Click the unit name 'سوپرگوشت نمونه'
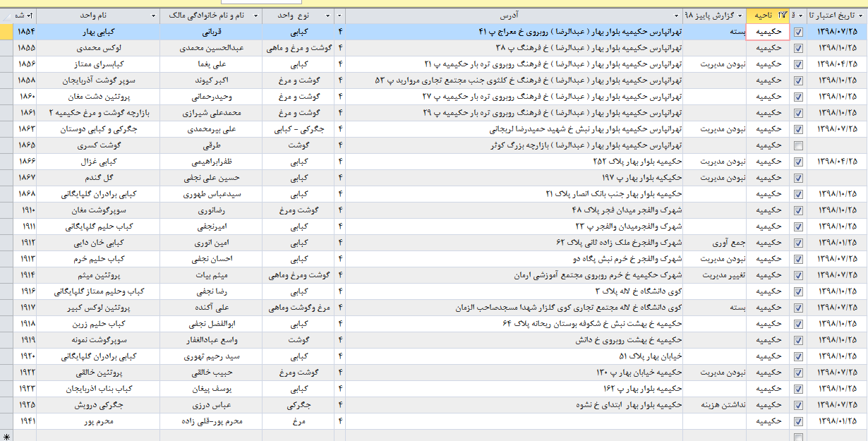The width and height of the screenshot is (868, 441). click(x=97, y=340)
